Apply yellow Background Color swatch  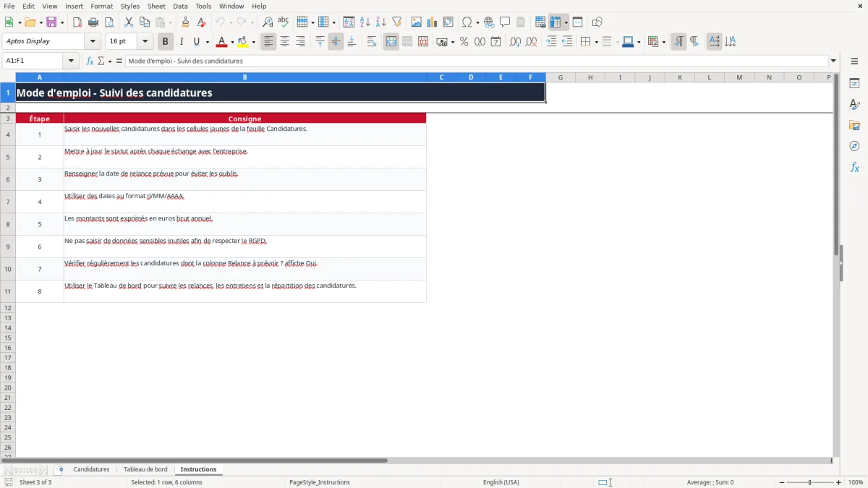(x=243, y=42)
